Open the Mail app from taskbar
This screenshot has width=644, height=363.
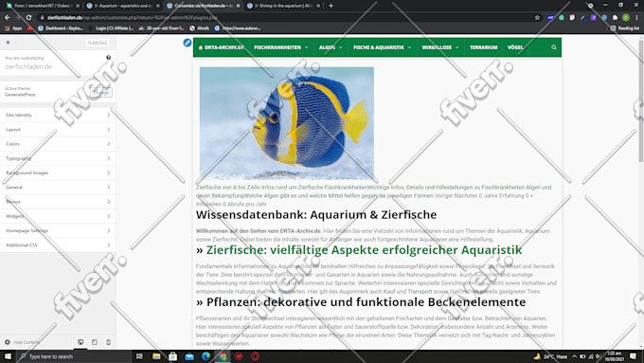click(189, 356)
